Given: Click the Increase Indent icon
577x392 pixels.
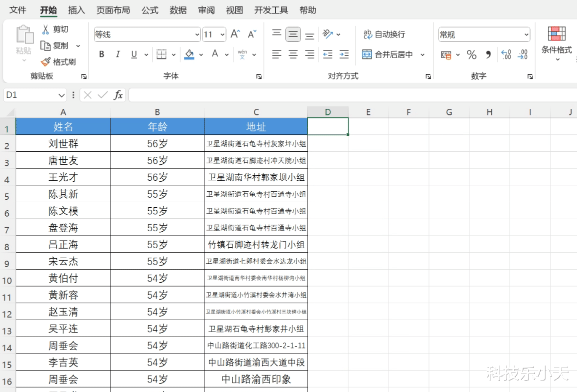Looking at the screenshot, I should [x=344, y=55].
